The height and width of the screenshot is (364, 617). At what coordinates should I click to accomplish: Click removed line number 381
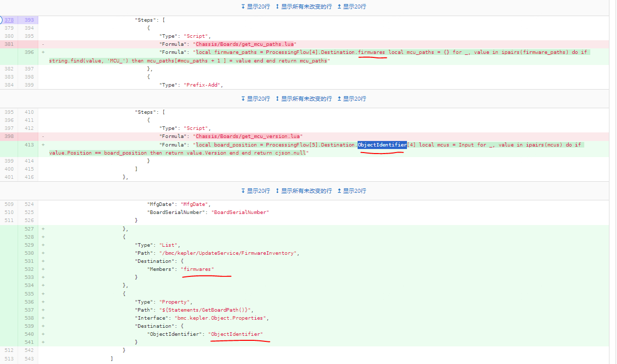[9, 44]
